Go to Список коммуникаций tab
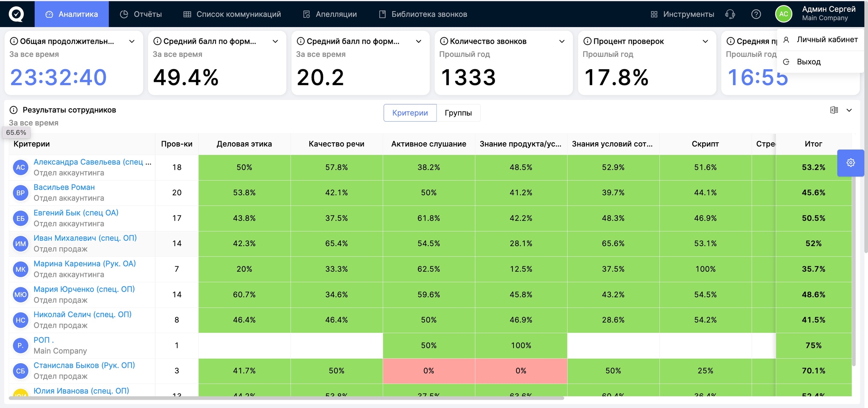Screen dimensions: 868x408 coord(232,14)
